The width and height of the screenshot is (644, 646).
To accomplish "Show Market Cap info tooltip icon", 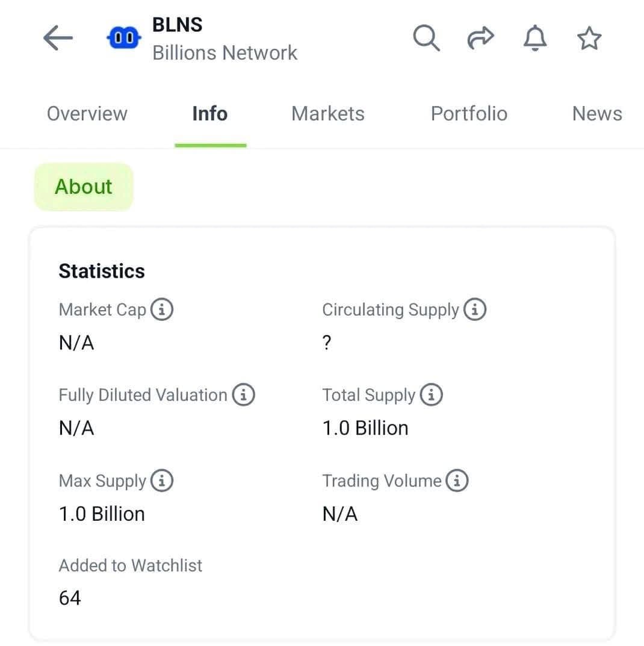I will pos(162,309).
